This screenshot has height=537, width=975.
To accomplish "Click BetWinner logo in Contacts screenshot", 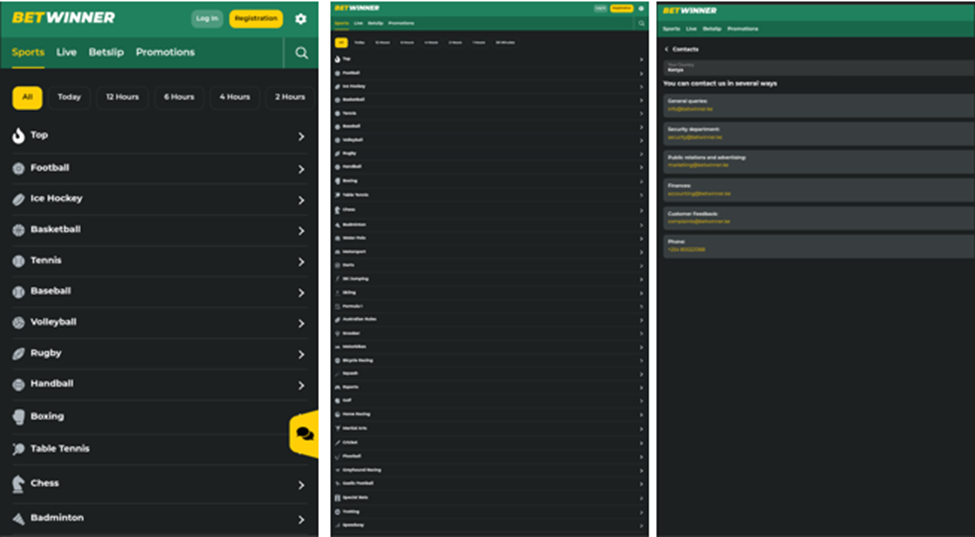I will tap(690, 11).
